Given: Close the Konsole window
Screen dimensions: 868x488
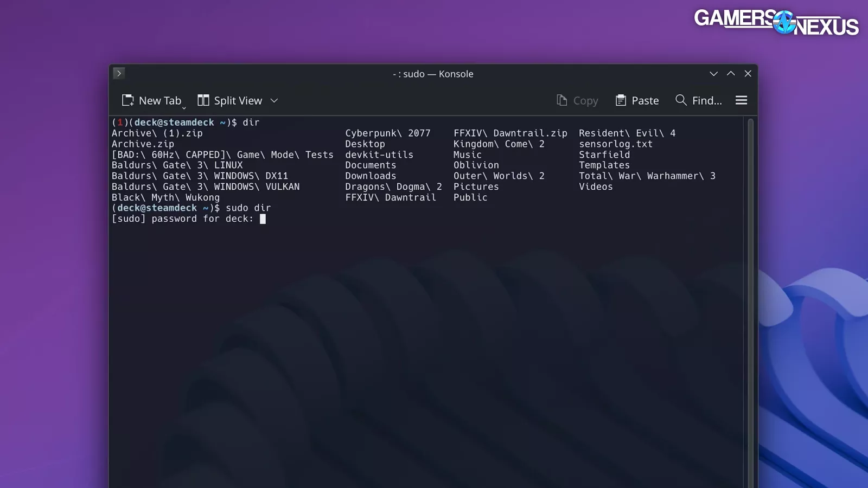Looking at the screenshot, I should 748,74.
